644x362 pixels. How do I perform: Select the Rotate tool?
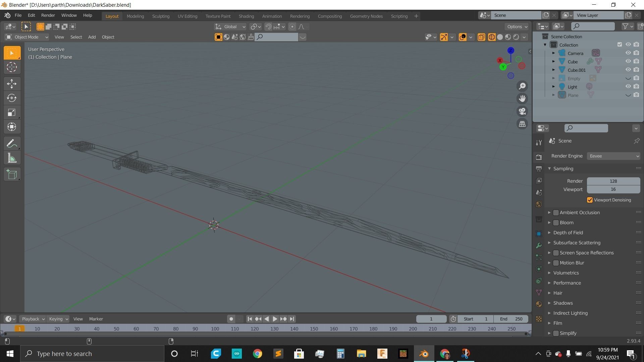click(12, 98)
